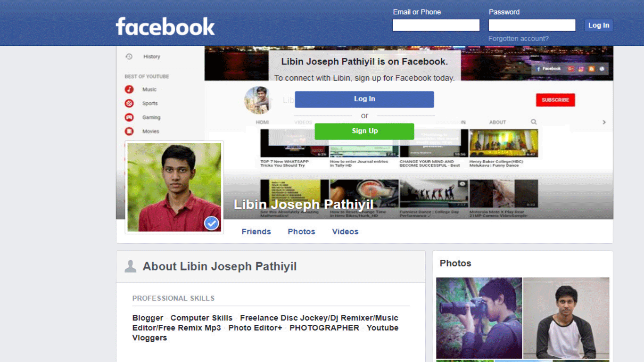Click the right chevron arrow in cover

tap(604, 122)
